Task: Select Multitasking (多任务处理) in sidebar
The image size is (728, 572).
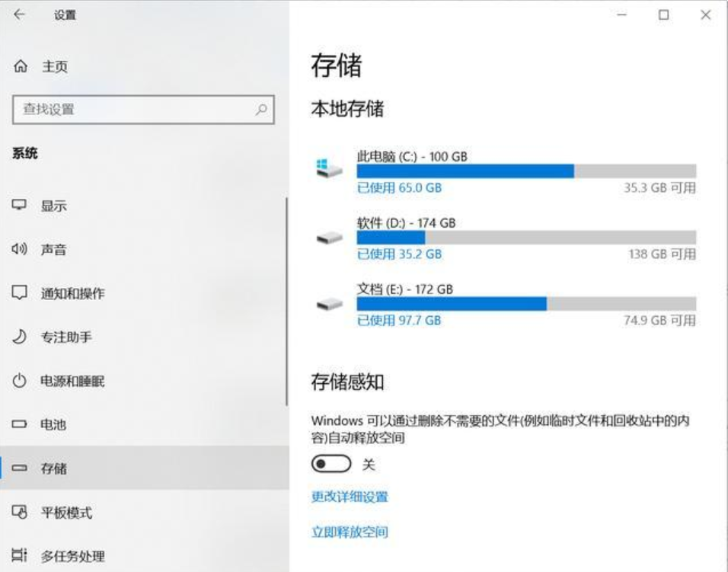Action: 72,556
